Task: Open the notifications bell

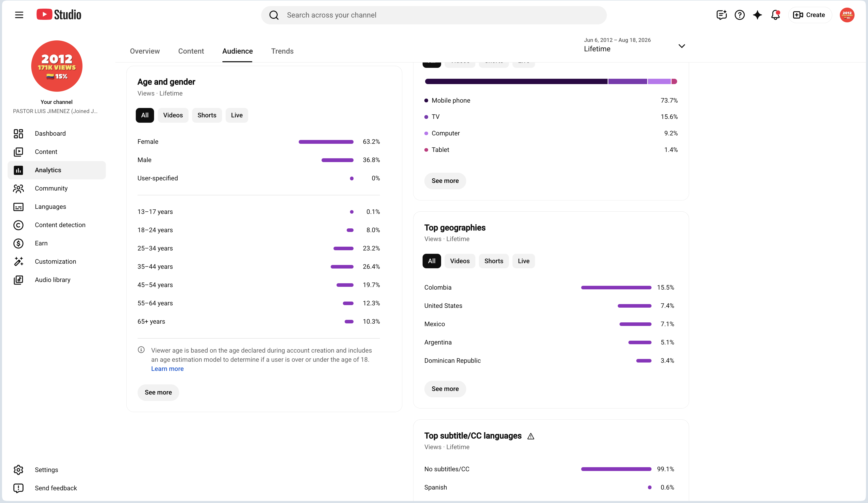Action: [775, 15]
